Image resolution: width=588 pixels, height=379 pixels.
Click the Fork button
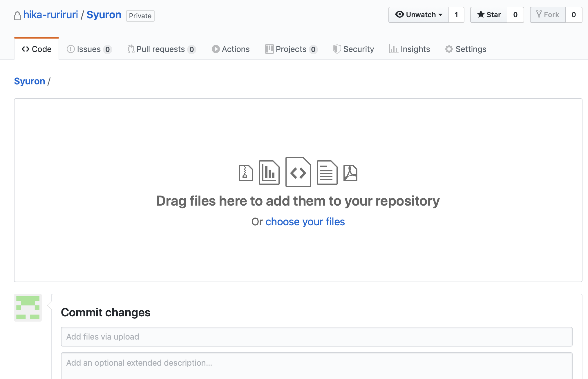(x=548, y=15)
